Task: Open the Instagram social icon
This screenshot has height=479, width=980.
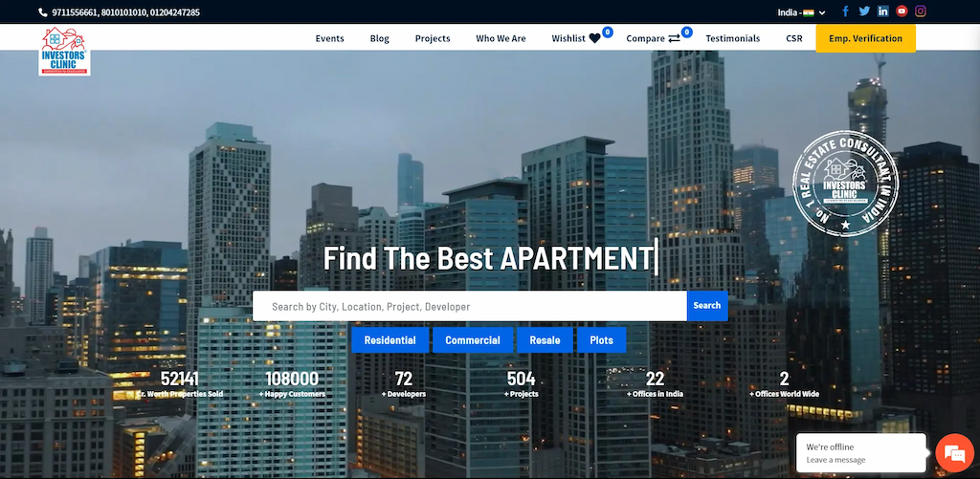Action: point(921,11)
